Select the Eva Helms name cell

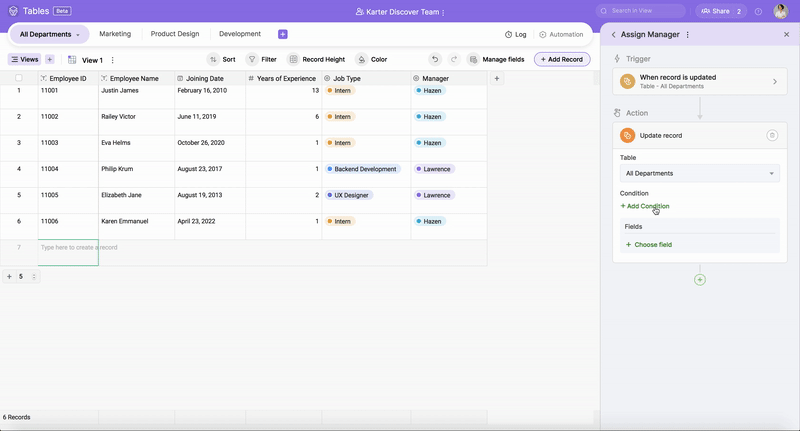(x=136, y=148)
